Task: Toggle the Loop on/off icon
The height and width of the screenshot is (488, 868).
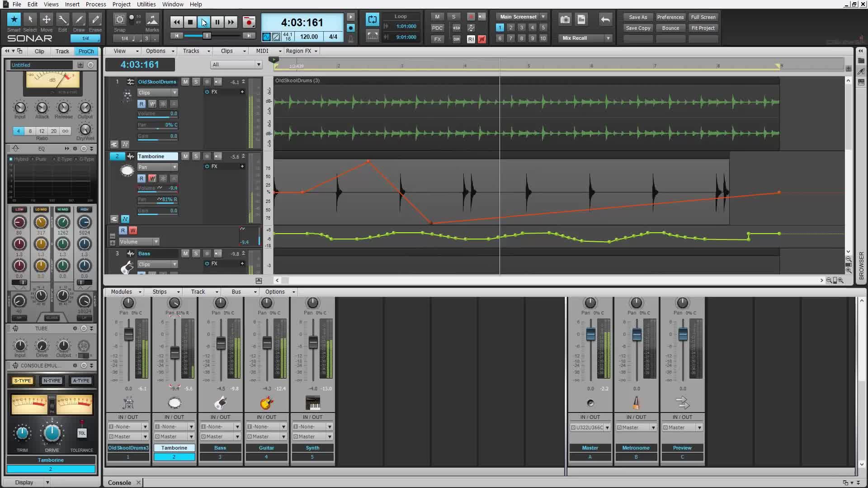Action: [x=372, y=19]
